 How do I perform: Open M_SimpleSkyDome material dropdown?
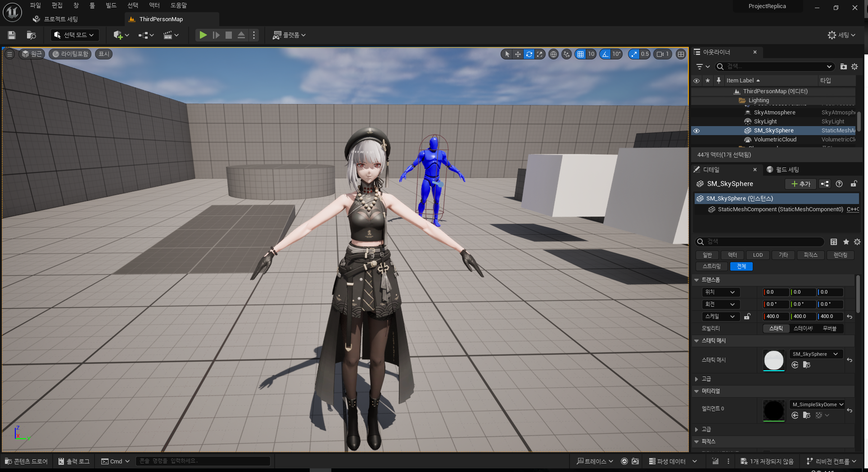[818, 404]
